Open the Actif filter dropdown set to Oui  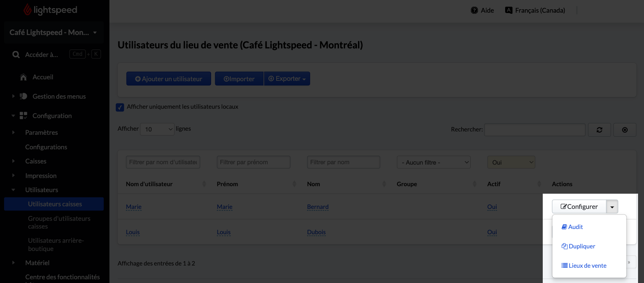[511, 162]
